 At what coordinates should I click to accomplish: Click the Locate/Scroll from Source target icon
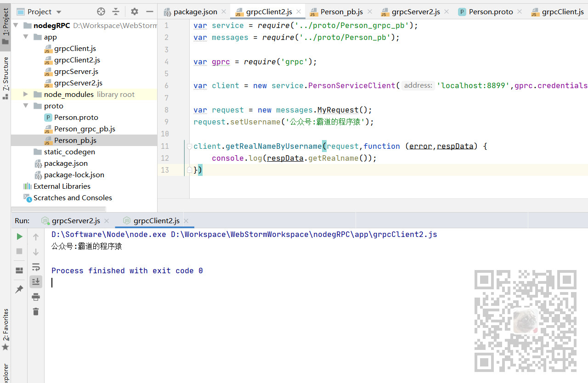[x=101, y=11]
